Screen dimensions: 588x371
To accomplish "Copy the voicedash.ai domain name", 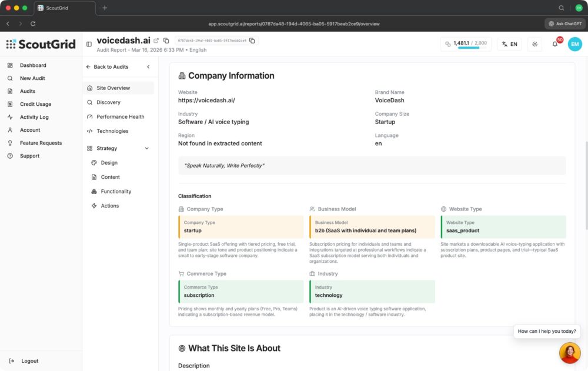I will tap(166, 41).
